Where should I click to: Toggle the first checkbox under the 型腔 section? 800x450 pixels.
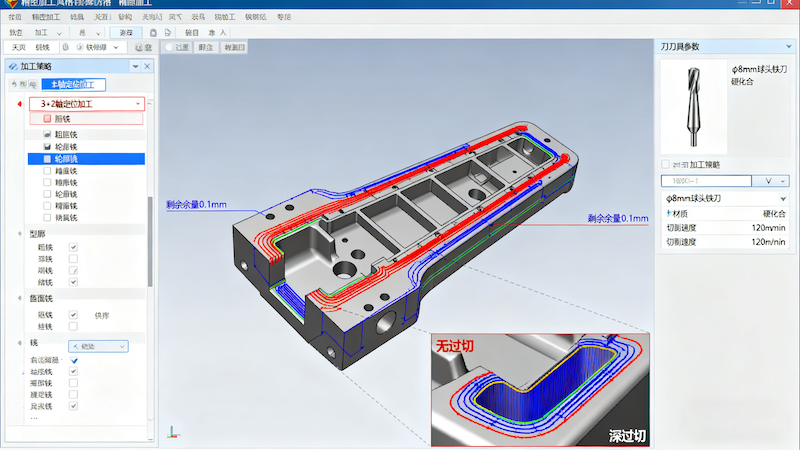pyautogui.click(x=73, y=247)
